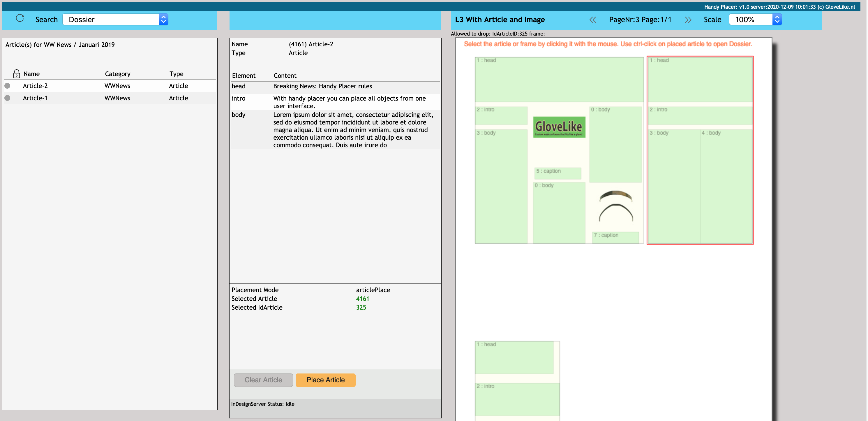
Task: Sort list by Category column header
Action: click(x=117, y=73)
